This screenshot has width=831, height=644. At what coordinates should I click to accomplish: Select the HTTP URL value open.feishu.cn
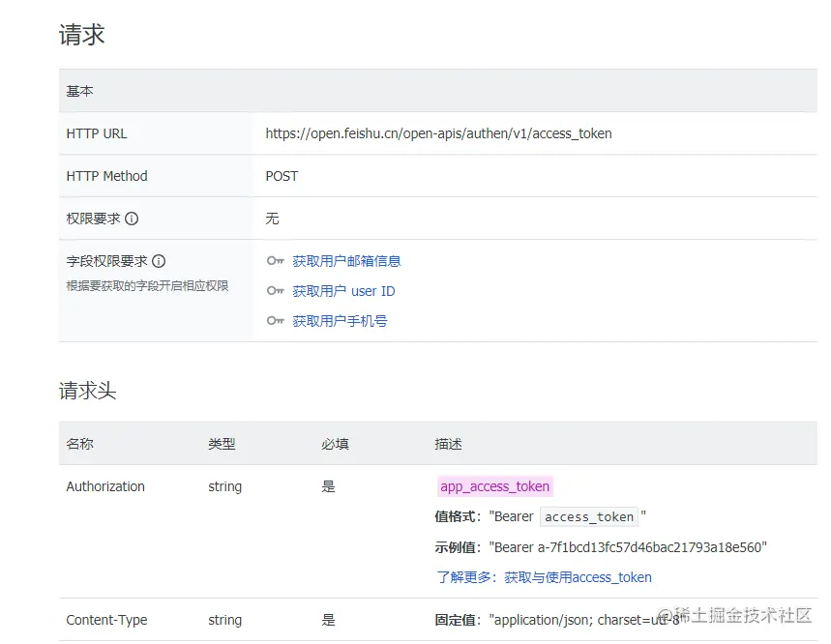438,133
